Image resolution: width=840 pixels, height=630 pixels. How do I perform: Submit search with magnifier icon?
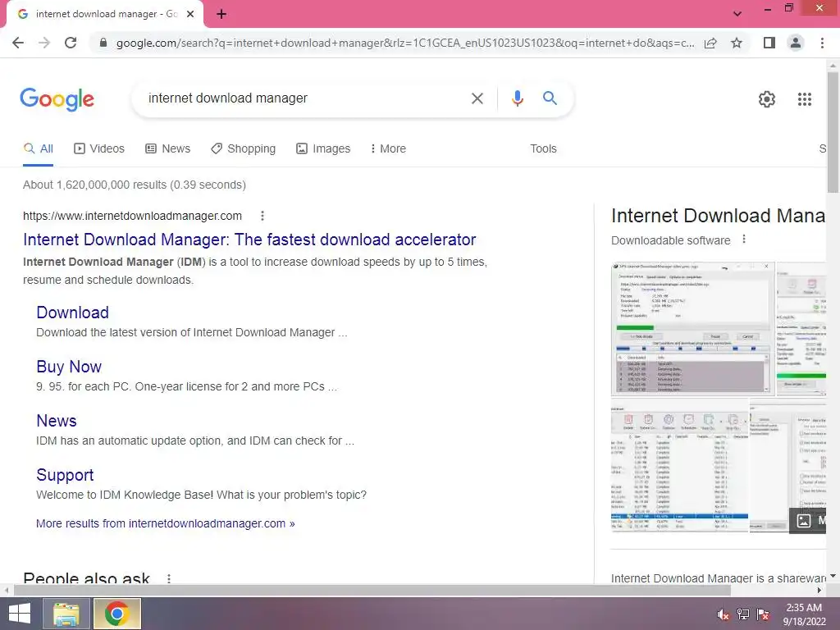point(550,98)
